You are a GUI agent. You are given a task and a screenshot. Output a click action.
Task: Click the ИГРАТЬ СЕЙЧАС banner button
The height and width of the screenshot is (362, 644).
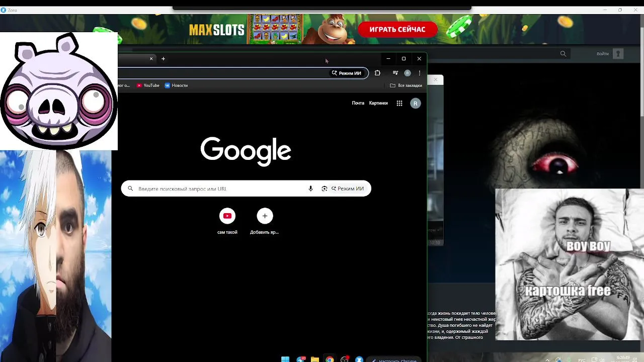[397, 29]
